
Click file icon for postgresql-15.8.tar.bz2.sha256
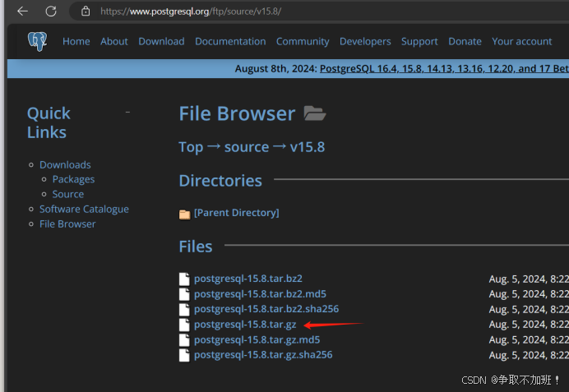coord(184,309)
